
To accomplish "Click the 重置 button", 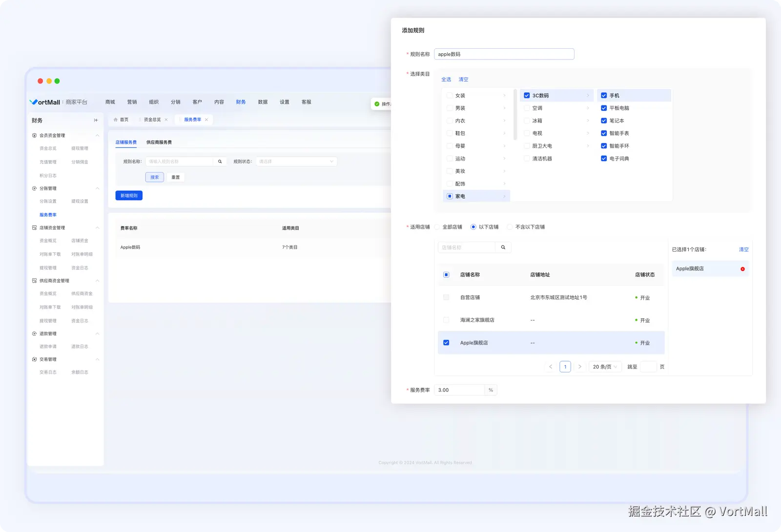I will [176, 177].
